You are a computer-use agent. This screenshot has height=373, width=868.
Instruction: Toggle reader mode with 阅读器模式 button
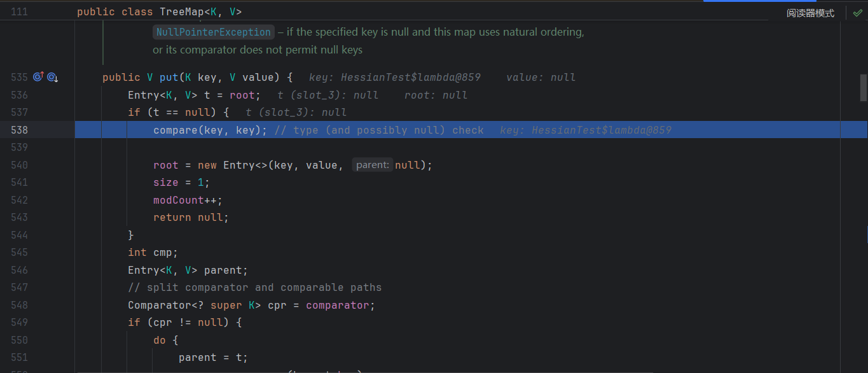[810, 13]
